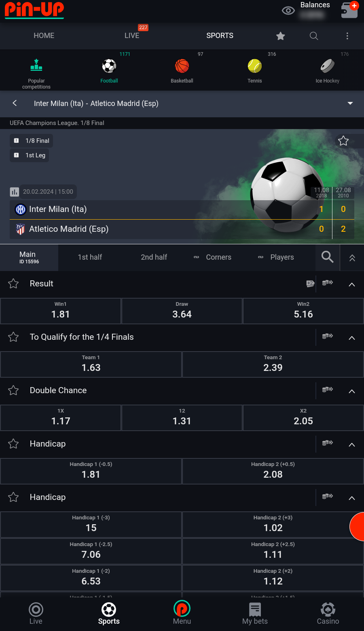Favorite the Double Chance market star
This screenshot has height=631, width=364.
pos(13,390)
